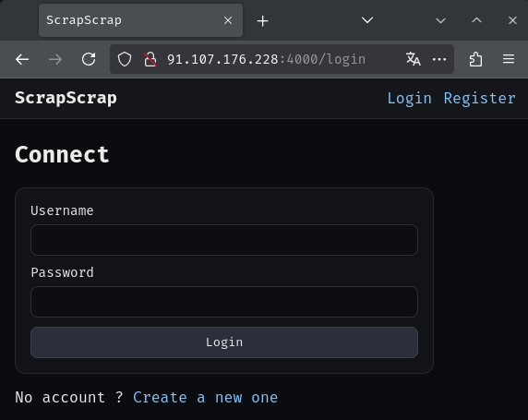Click the ScrapScrap site logo

point(66,98)
